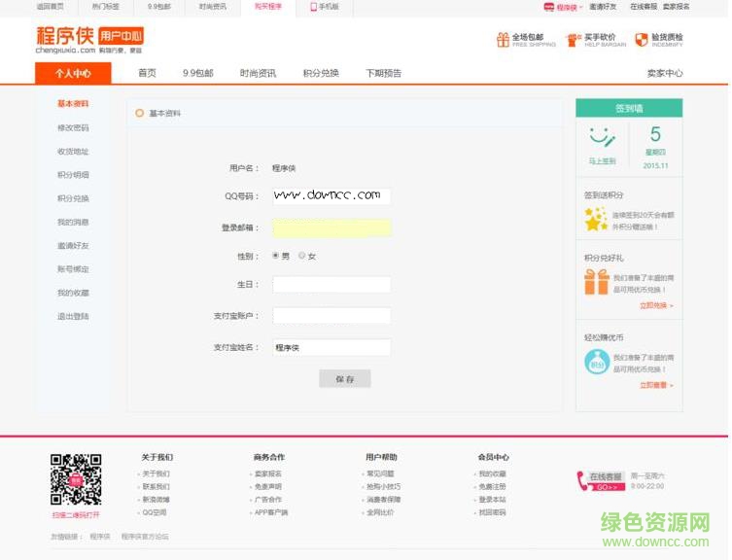
Task: Open footer link QQ空间
Action: [x=154, y=512]
